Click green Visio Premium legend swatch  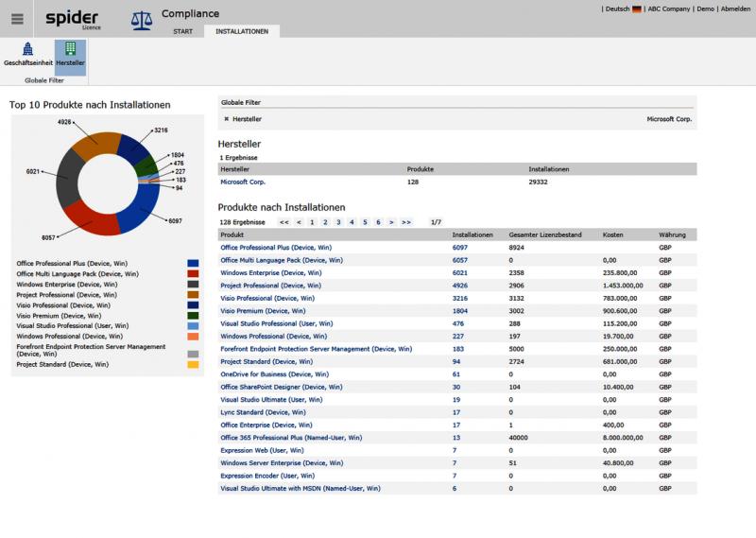tap(193, 316)
